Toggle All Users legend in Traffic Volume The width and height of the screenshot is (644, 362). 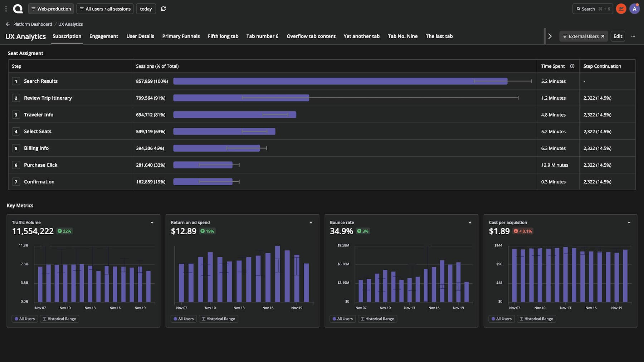coord(25,319)
